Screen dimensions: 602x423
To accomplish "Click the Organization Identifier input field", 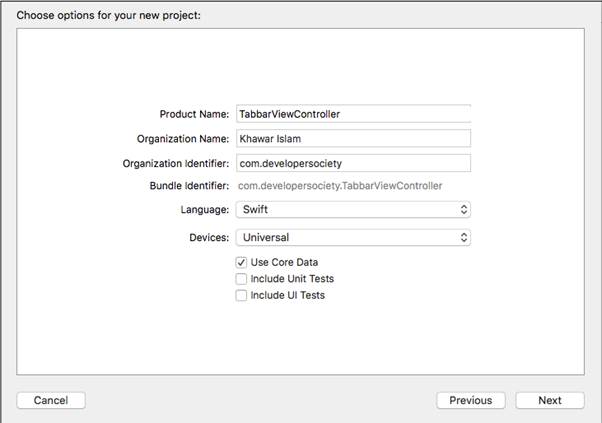I will [352, 163].
